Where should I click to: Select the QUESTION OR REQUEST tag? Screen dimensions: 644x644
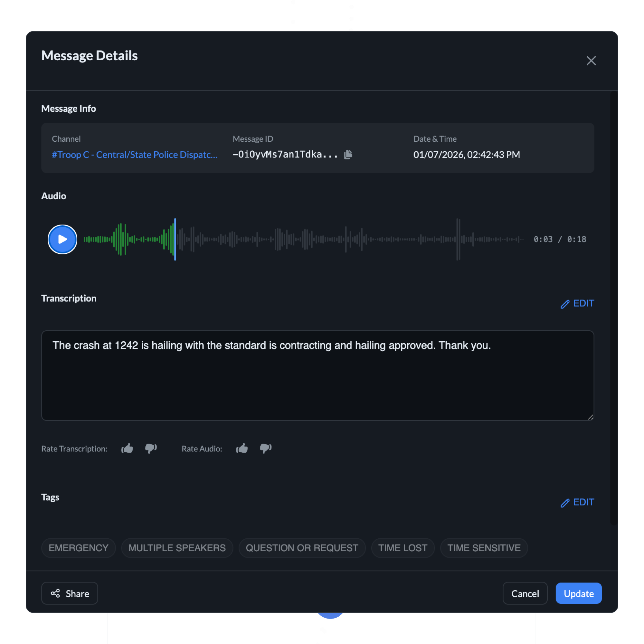[302, 548]
